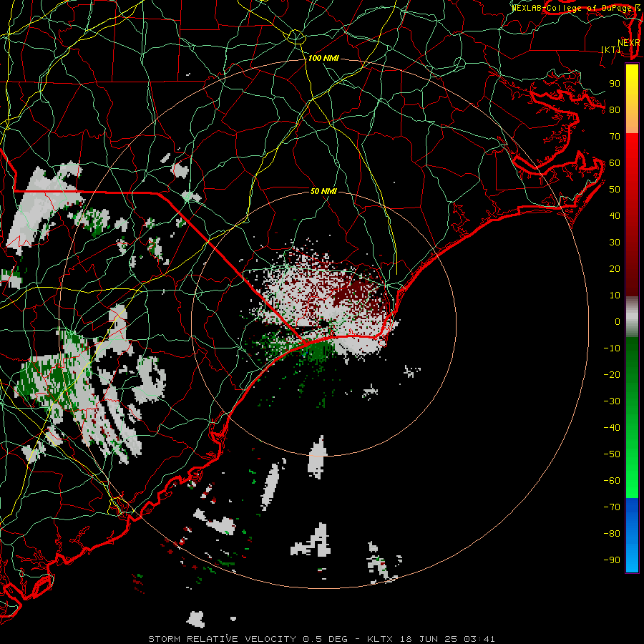Viewport: 644px width, 644px height.
Task: Click the -30 value on the scale
Action: tap(612, 401)
